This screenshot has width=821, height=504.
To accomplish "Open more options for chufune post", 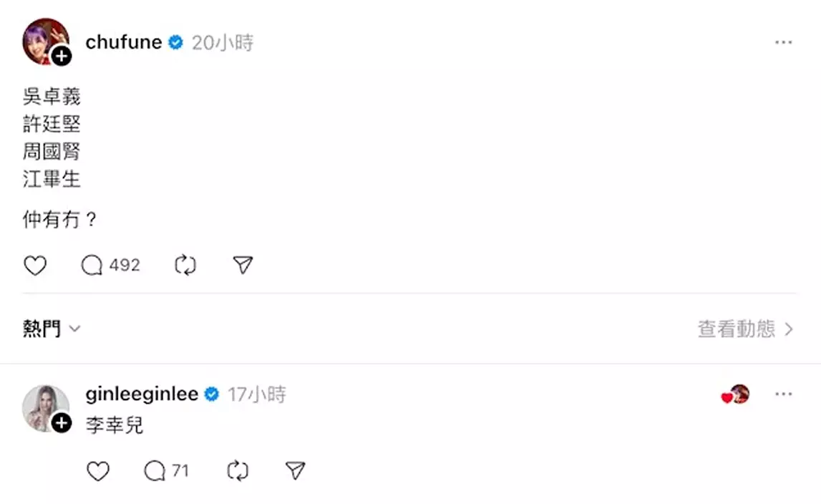I will (x=784, y=43).
